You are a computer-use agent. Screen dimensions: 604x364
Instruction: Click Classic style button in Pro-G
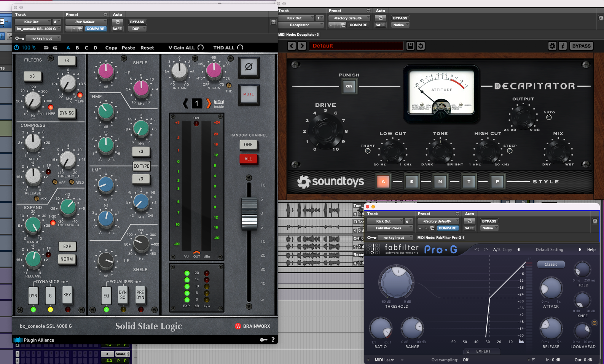click(551, 264)
